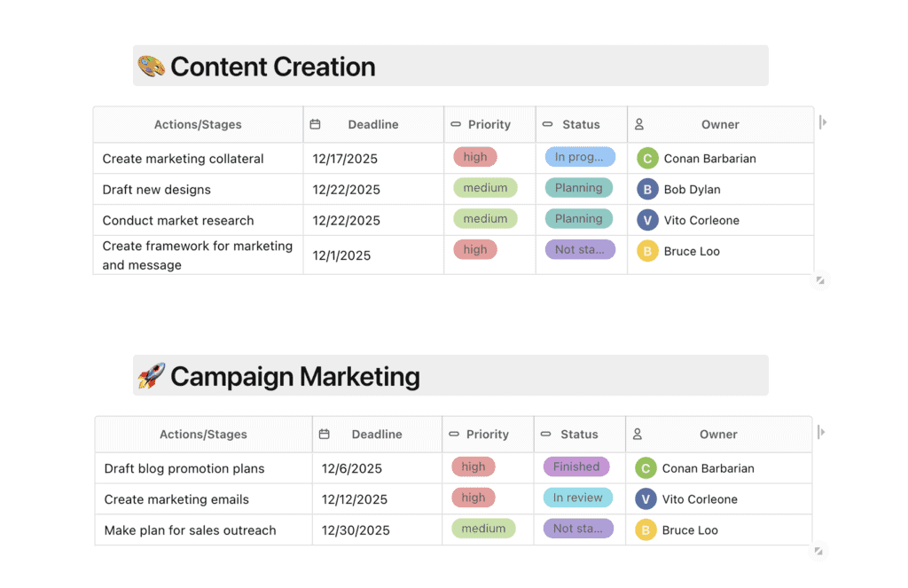Click Bob Dylan's avatar icon

coord(647,190)
